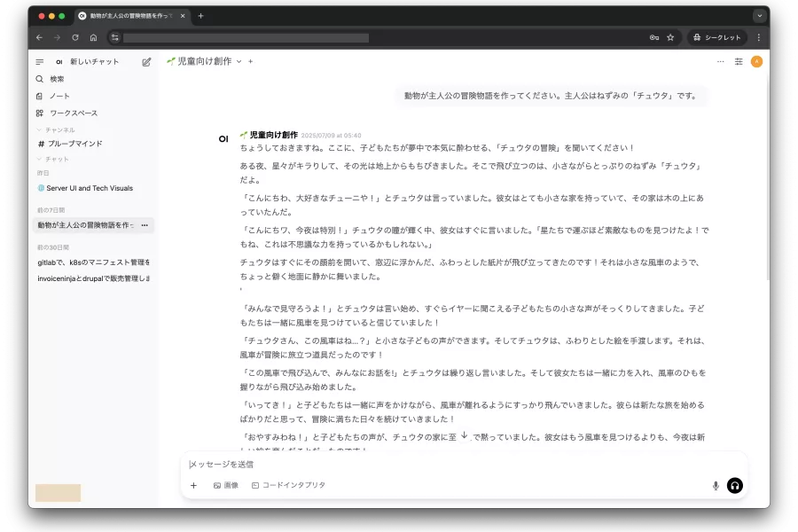798x532 pixels.
Task: Open a new browser tab
Action: [x=201, y=16]
